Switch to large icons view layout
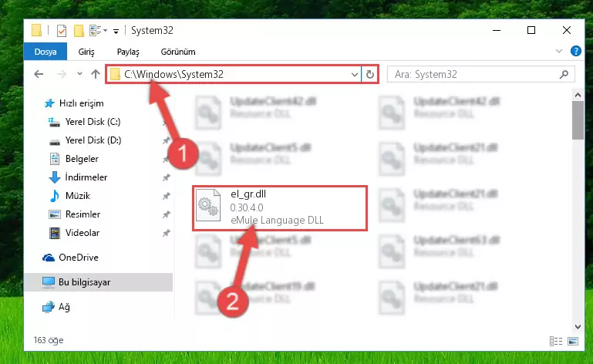Screen dimensions: 593x364 point(573,341)
